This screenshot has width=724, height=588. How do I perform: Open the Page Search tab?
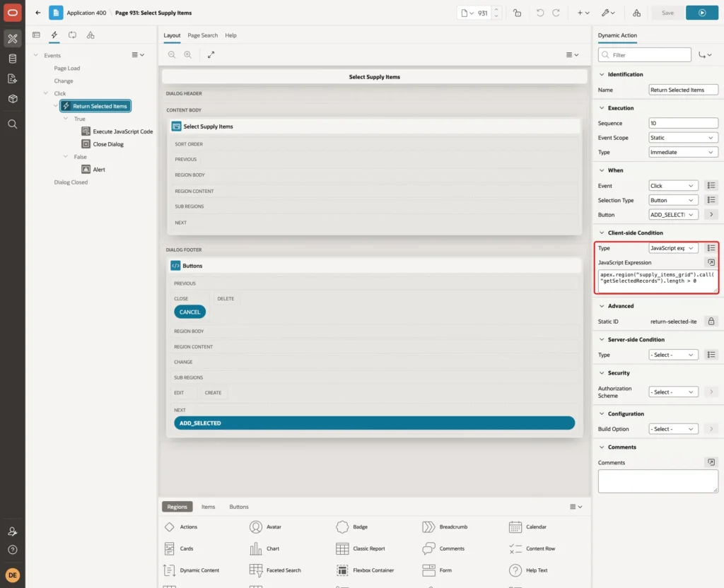point(202,35)
